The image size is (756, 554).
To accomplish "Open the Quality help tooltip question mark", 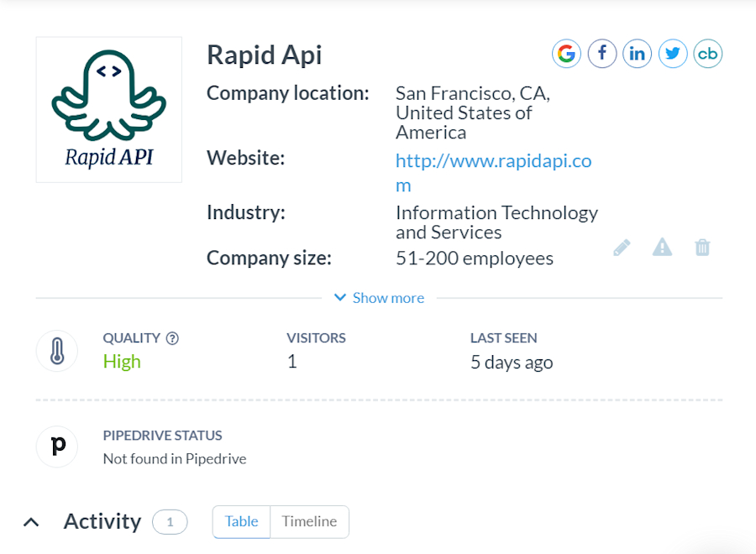I will (x=174, y=337).
